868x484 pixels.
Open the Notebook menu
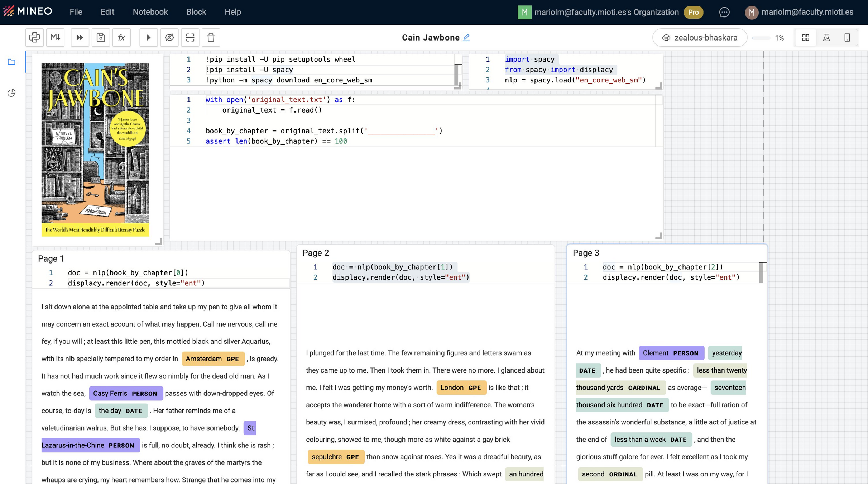(150, 12)
